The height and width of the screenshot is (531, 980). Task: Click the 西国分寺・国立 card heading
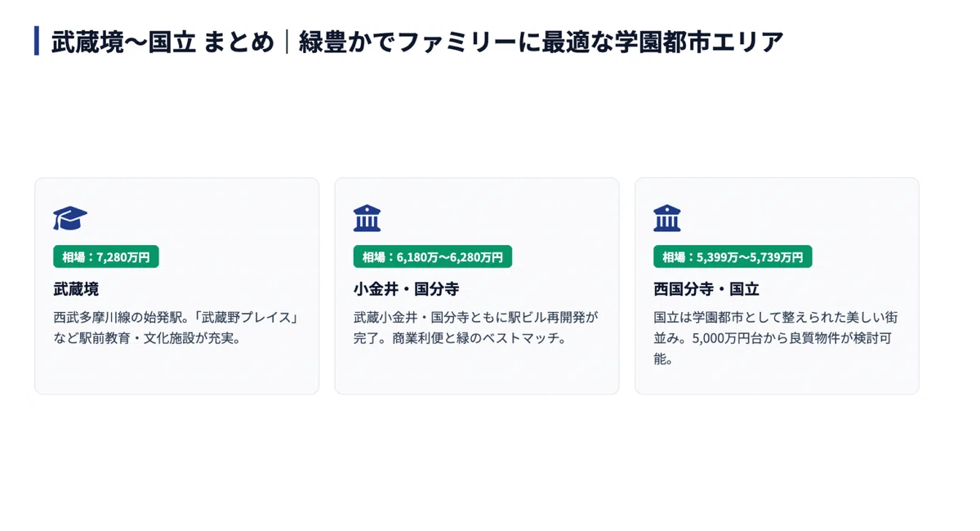coord(706,289)
